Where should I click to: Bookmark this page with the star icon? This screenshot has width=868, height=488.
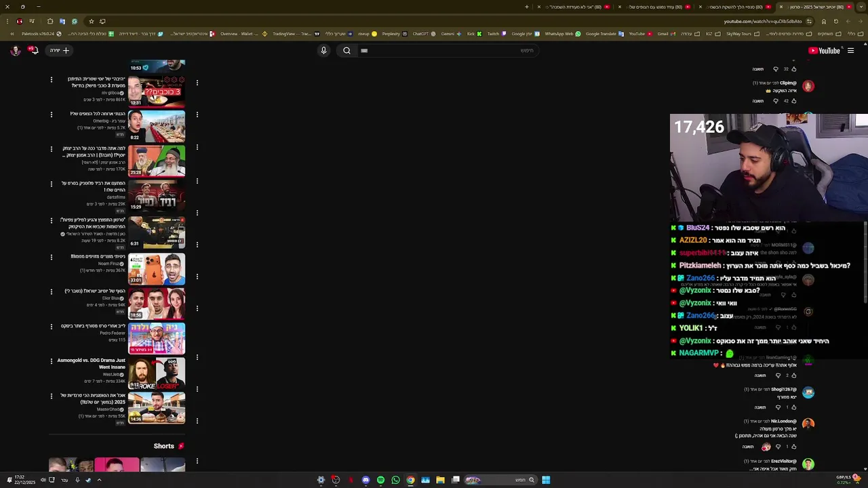click(92, 21)
